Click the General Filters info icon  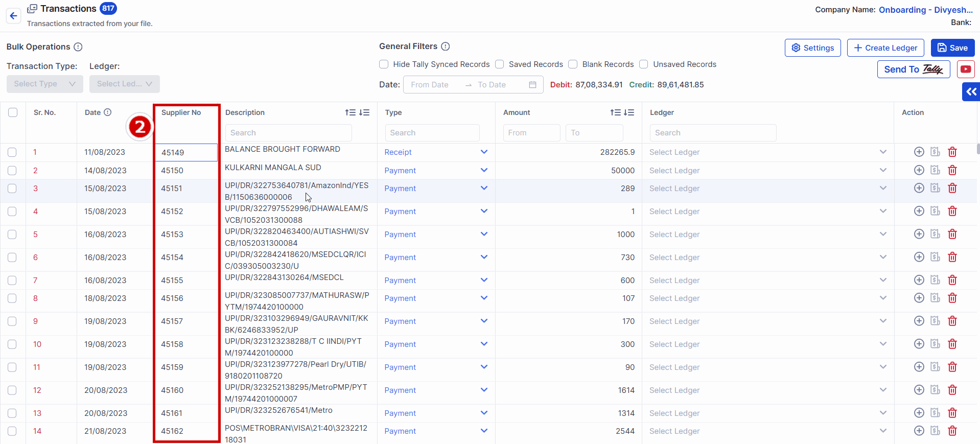pos(446,46)
